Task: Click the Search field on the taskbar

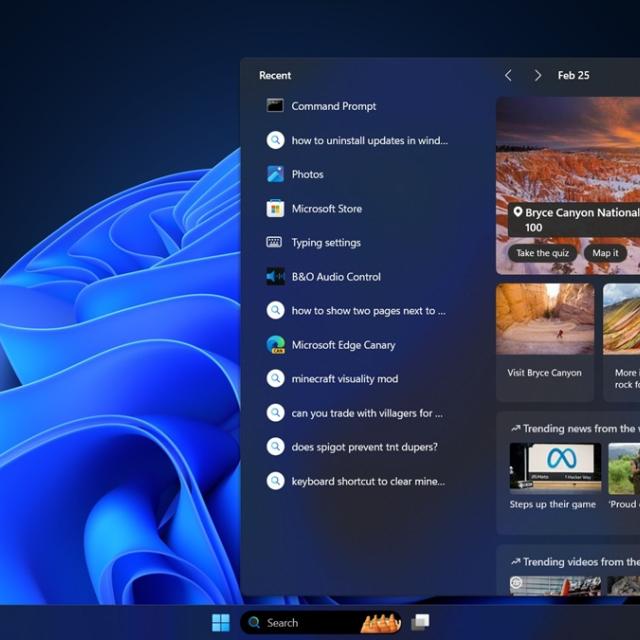Action: click(x=321, y=622)
